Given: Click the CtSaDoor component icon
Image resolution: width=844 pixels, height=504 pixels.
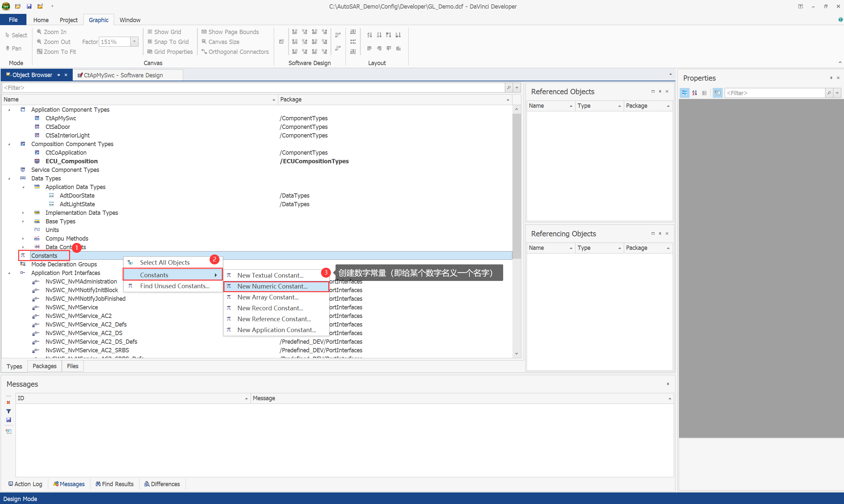Looking at the screenshot, I should 37,127.
